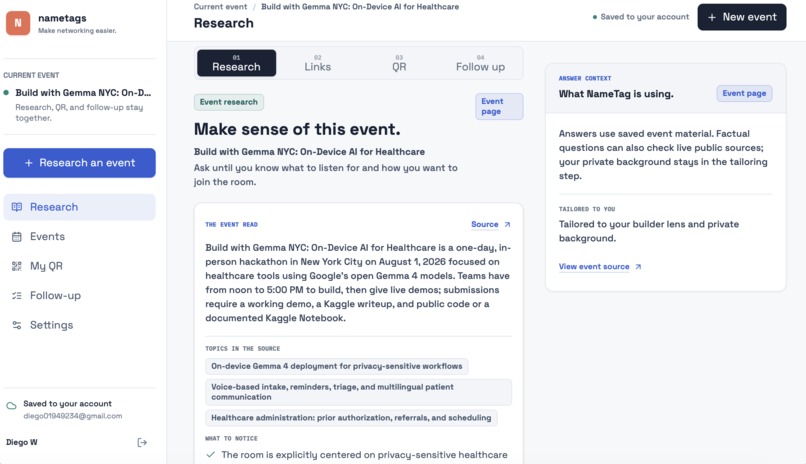Image resolution: width=806 pixels, height=464 pixels.
Task: Click the Events calendar icon in sidebar
Action: [17, 236]
